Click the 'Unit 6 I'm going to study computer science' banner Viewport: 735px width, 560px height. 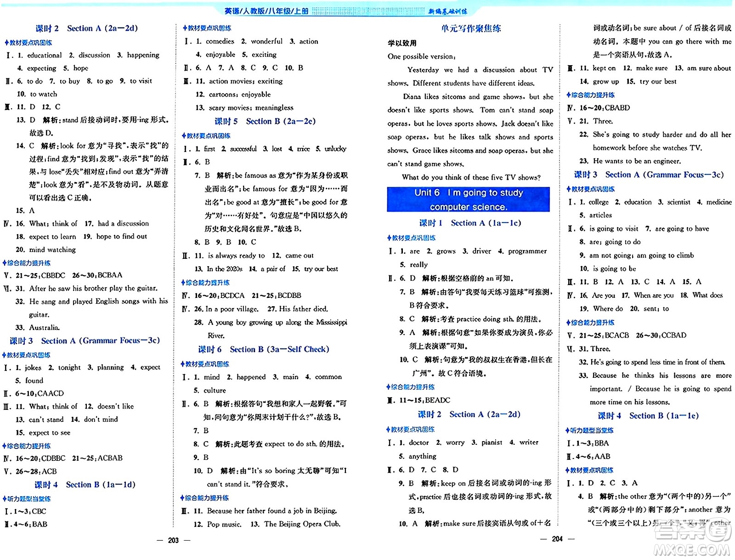(x=468, y=199)
